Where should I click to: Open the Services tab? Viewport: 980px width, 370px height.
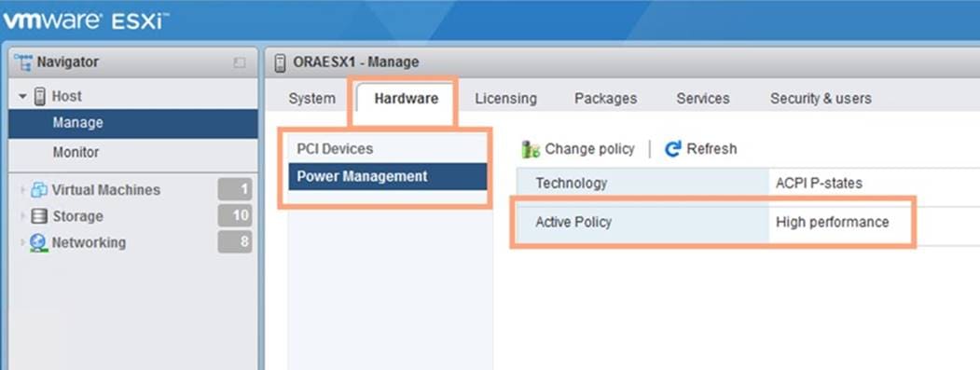(702, 99)
